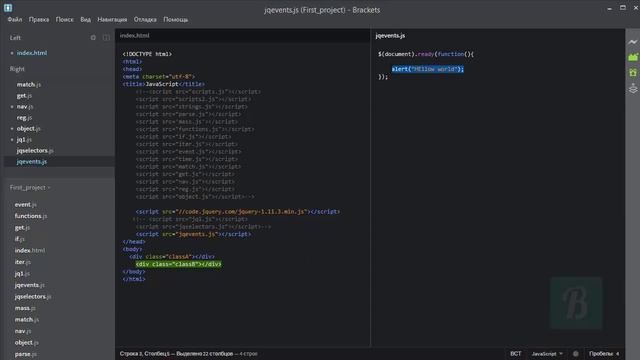The width and height of the screenshot is (640, 360).
Task: Select get.js in Right working files
Action: [x=24, y=96]
